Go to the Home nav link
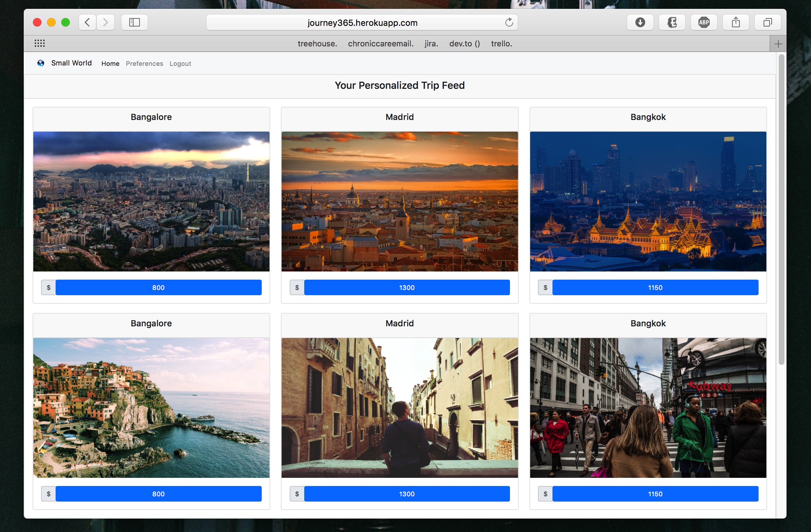Image resolution: width=811 pixels, height=532 pixels. (x=110, y=64)
